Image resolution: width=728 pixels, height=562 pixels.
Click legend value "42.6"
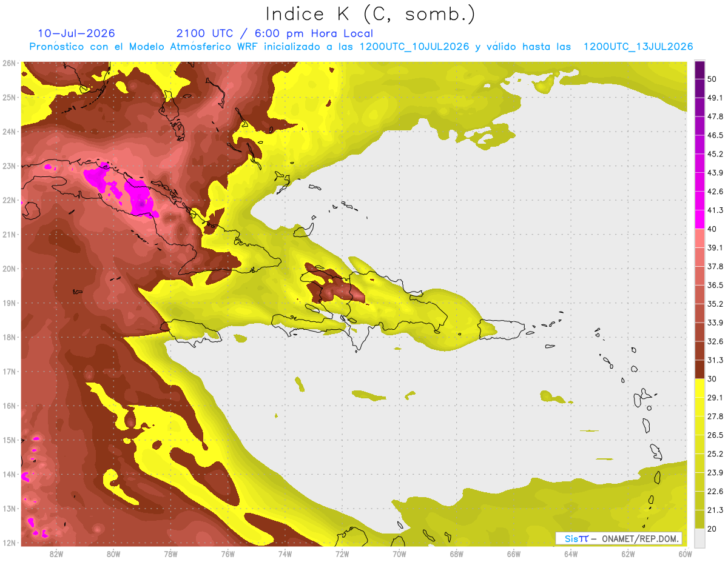pyautogui.click(x=715, y=192)
